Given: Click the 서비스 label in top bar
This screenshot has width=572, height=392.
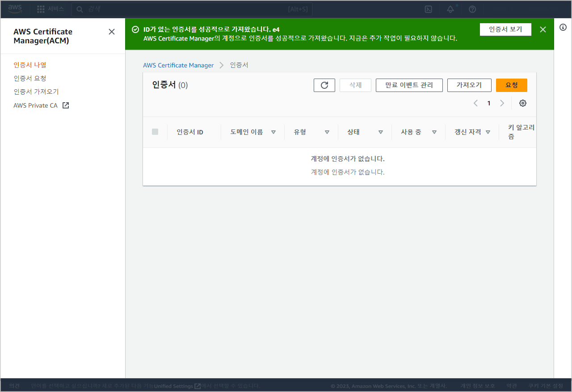Looking at the screenshot, I should [x=56, y=9].
